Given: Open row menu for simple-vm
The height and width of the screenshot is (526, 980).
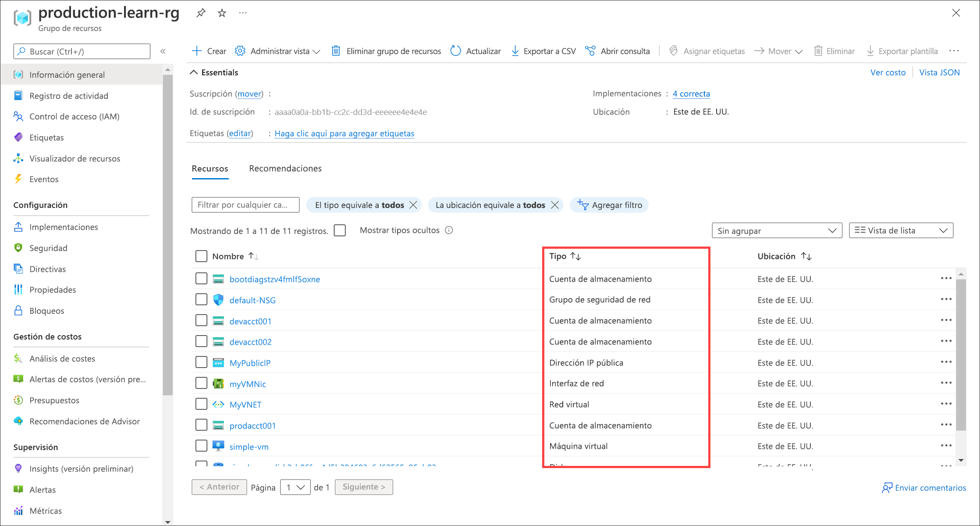Looking at the screenshot, I should coord(946,446).
